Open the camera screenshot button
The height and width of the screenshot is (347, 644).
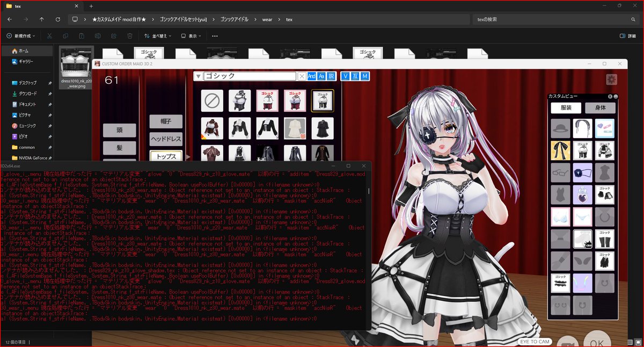tap(567, 342)
